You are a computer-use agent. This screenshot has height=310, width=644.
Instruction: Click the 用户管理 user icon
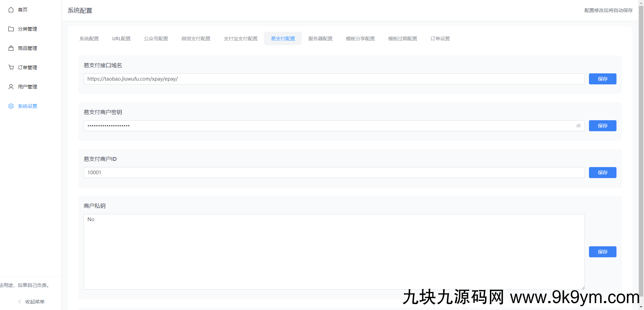click(x=11, y=86)
